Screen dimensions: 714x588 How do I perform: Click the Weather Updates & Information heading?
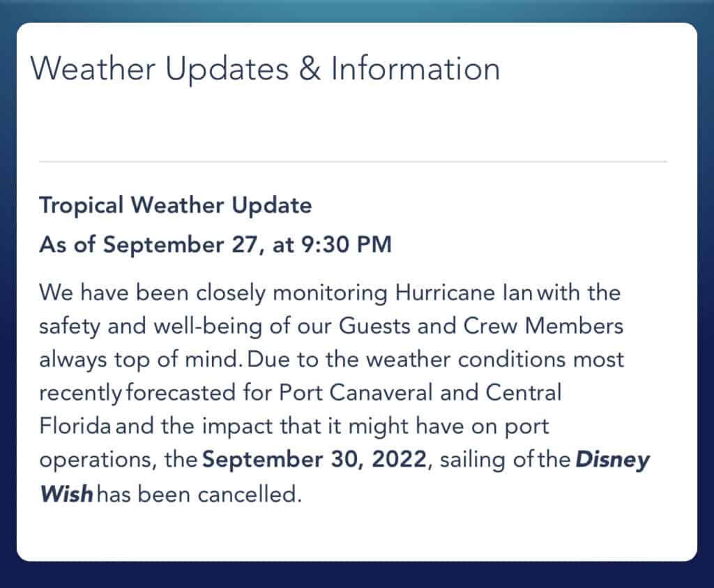265,69
